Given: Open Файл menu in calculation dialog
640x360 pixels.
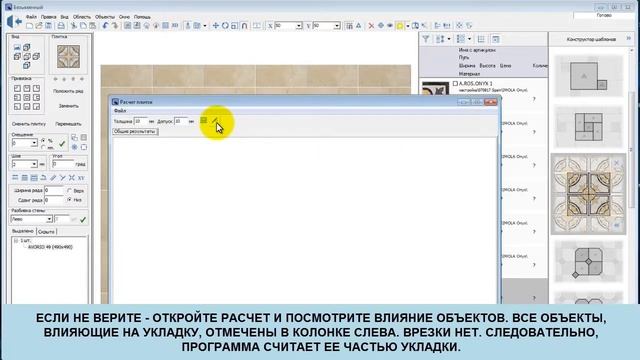Looking at the screenshot, I should click(120, 111).
